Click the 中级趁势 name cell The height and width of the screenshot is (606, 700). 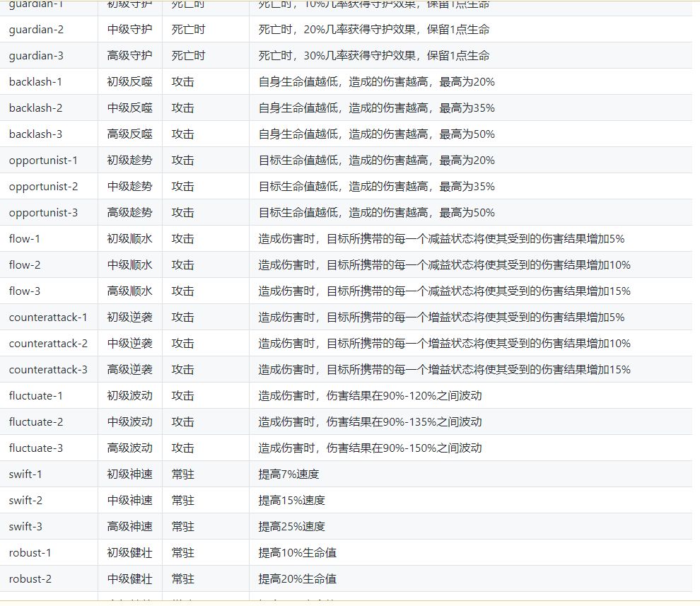130,186
